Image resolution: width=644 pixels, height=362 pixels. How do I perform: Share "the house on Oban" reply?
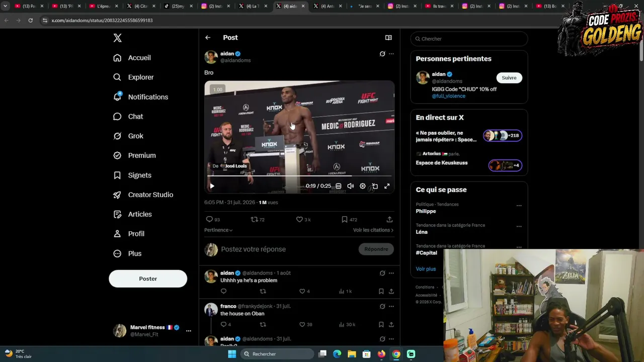[x=391, y=324]
